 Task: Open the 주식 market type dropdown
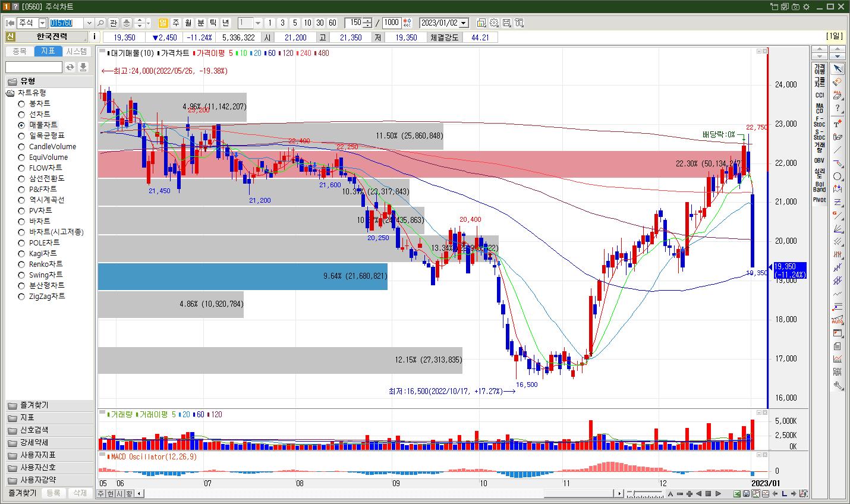coord(42,23)
